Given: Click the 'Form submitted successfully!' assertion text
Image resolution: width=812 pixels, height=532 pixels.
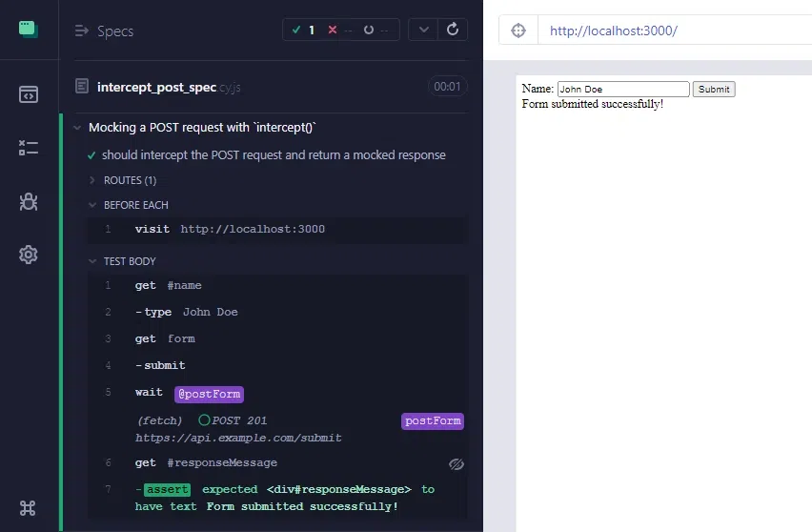Looking at the screenshot, I should (x=302, y=506).
